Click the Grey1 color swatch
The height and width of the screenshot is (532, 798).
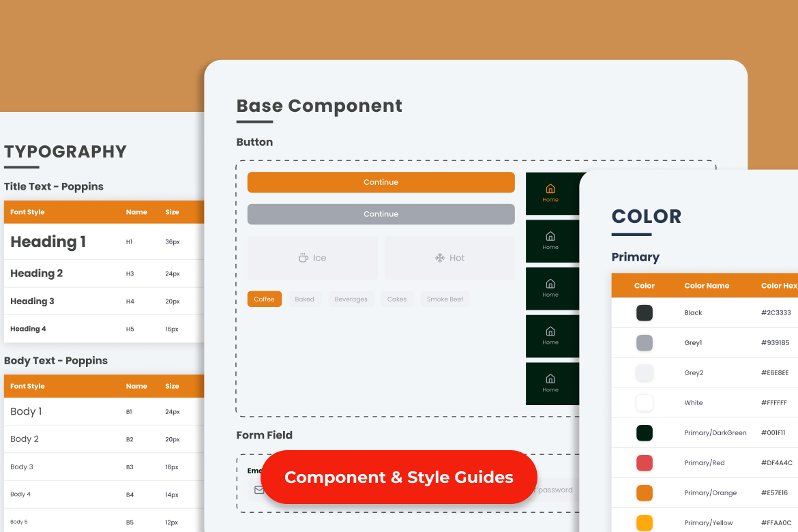click(644, 343)
